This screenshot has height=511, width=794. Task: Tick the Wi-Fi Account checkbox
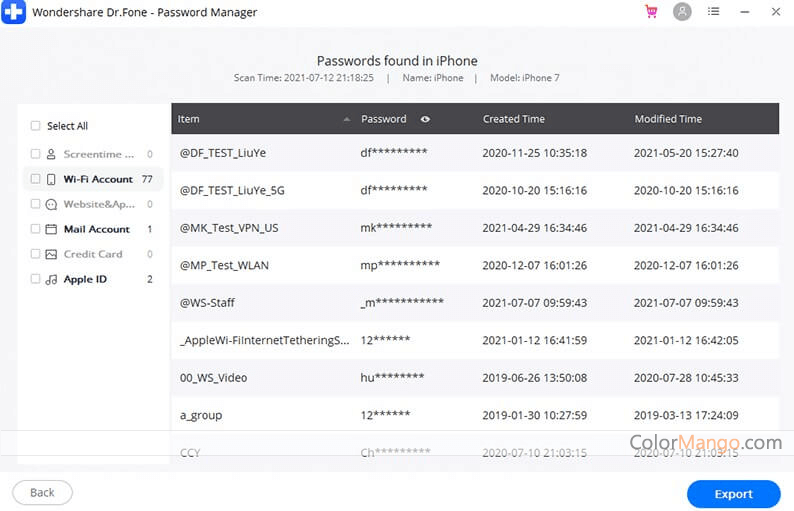[36, 179]
